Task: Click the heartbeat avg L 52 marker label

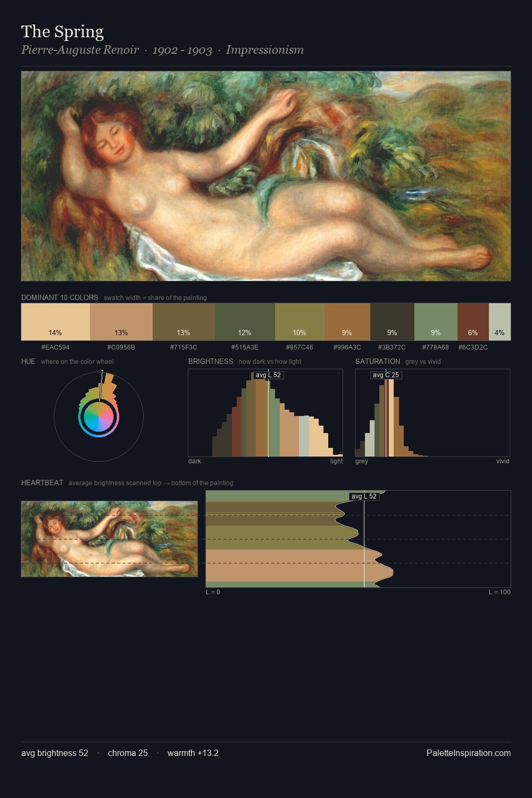Action: tap(364, 496)
